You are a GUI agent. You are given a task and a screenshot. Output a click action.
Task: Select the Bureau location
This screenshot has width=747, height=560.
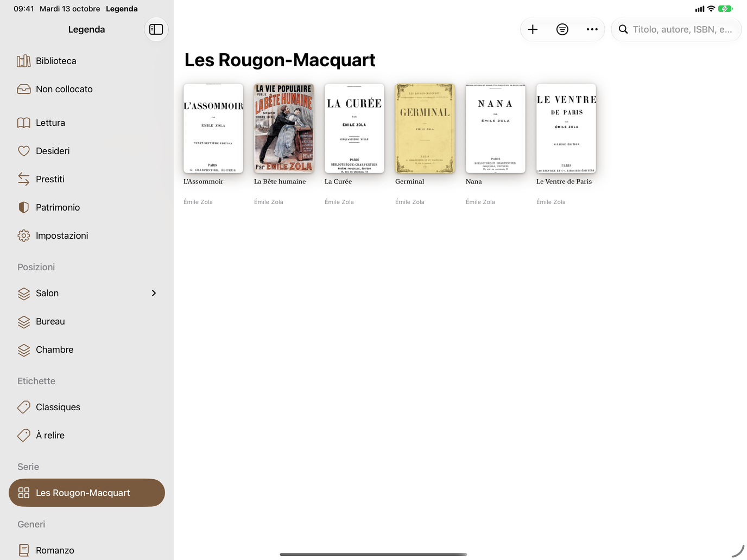click(x=87, y=321)
